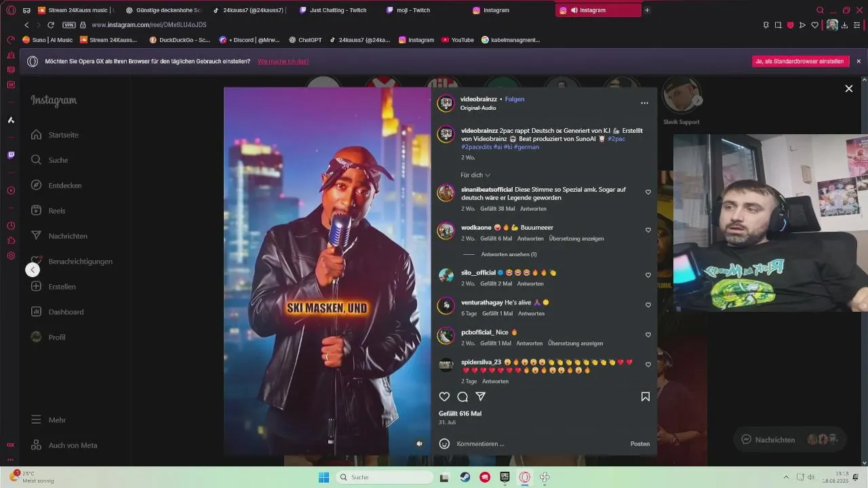Like spidersilva_23's comment
The width and height of the screenshot is (868, 488).
pyautogui.click(x=648, y=365)
